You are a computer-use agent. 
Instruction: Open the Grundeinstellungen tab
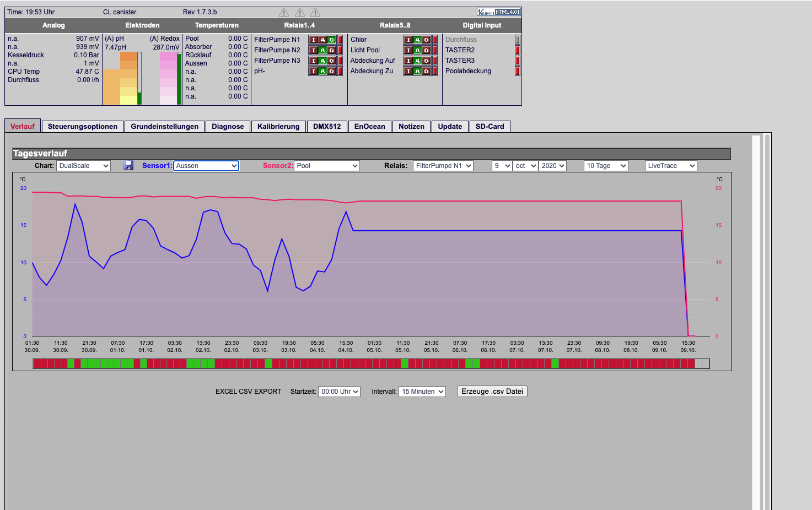pyautogui.click(x=164, y=127)
